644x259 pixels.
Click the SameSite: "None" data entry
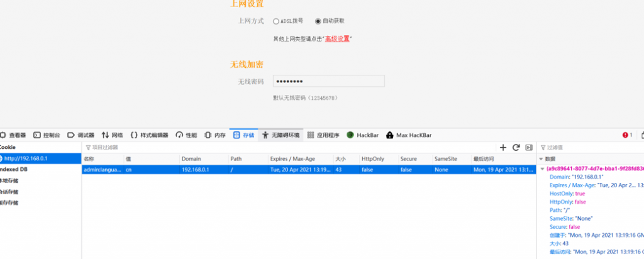tap(571, 219)
